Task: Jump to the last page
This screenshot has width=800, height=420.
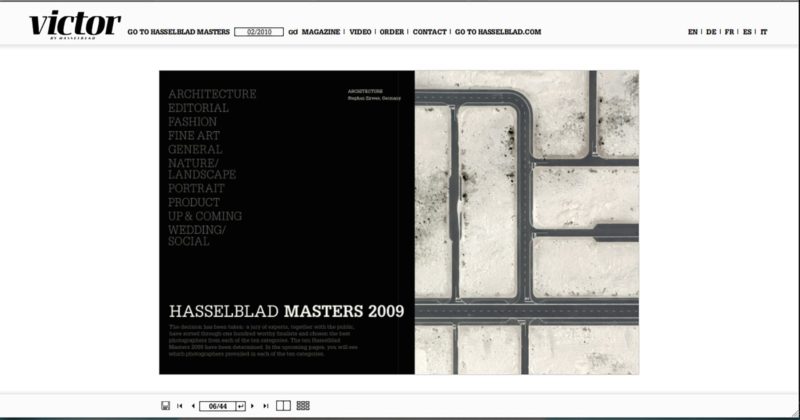Action: tap(266, 405)
